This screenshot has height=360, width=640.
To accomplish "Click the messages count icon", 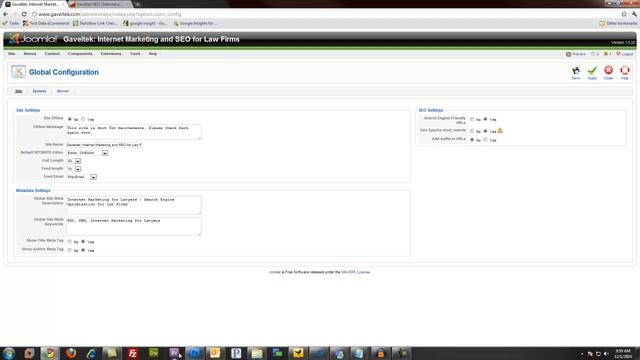I will pyautogui.click(x=593, y=54).
